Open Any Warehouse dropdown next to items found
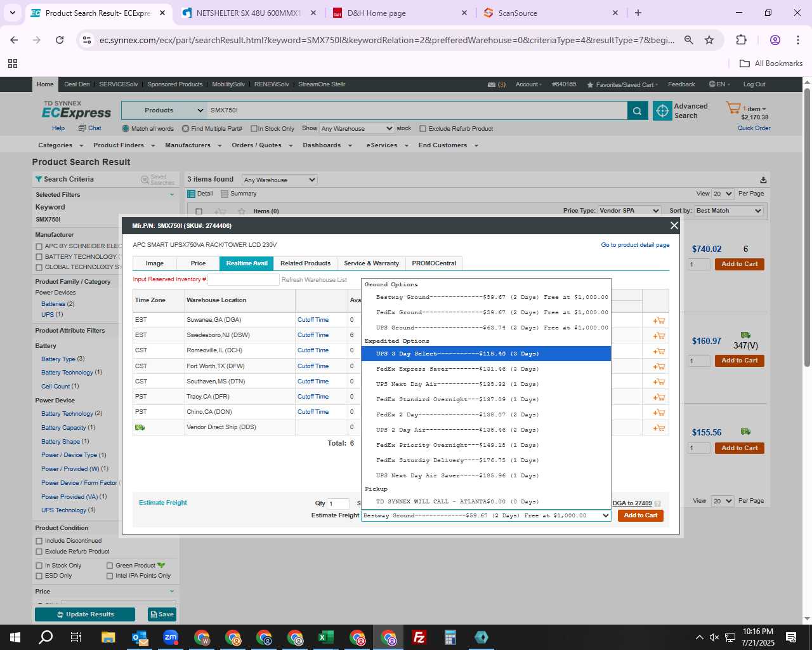 tap(279, 180)
